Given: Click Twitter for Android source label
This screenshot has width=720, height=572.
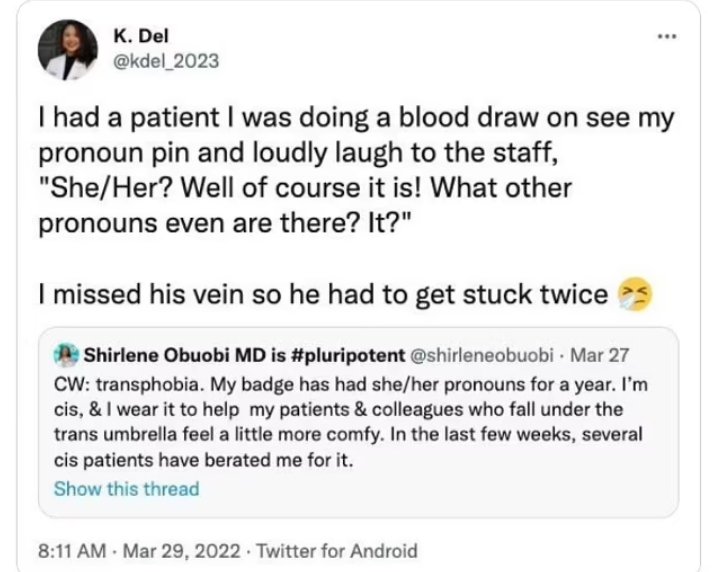Looking at the screenshot, I should click(x=336, y=550).
